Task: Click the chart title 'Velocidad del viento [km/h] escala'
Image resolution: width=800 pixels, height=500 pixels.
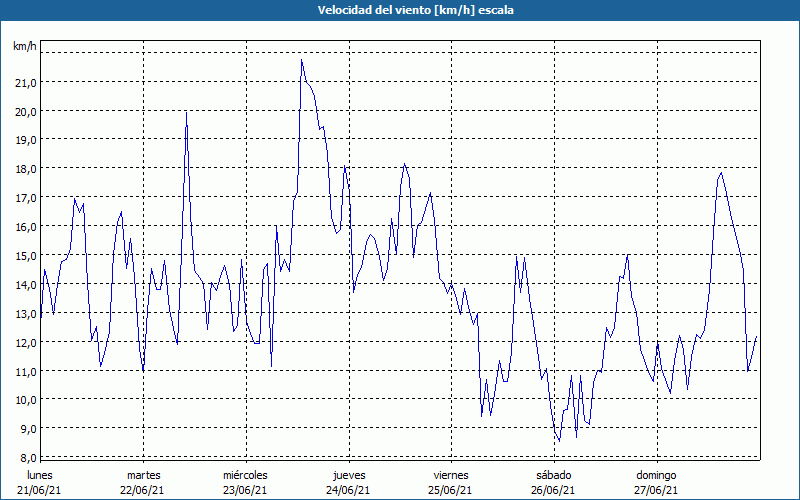Action: point(415,10)
